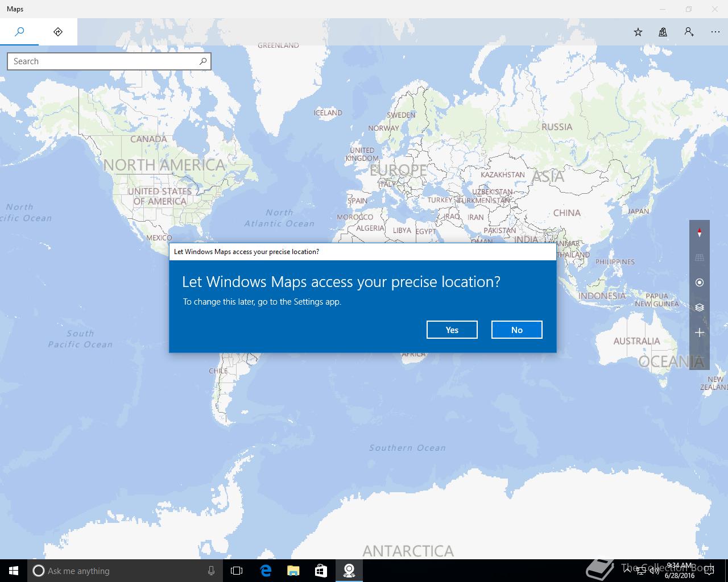Click the Southern Ocean label
The image size is (728, 582).
point(407,448)
